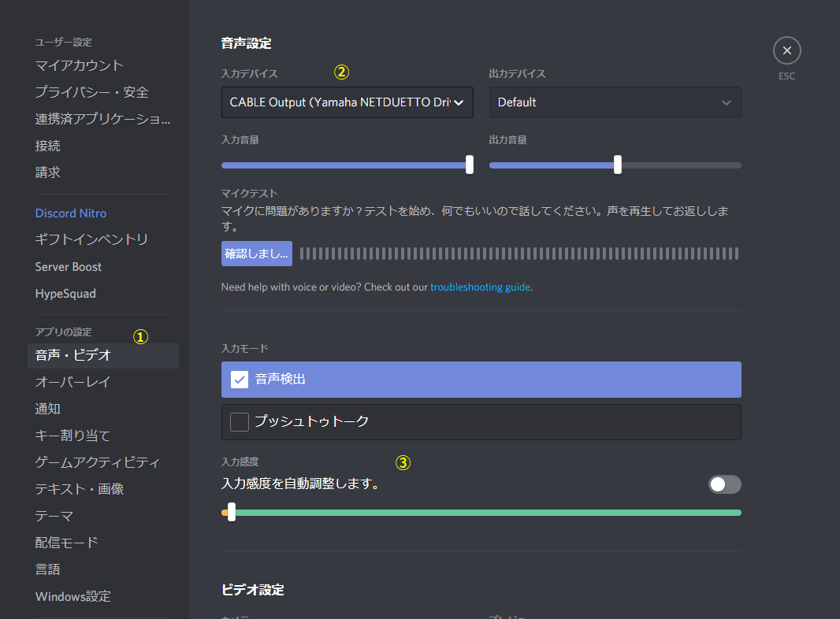Uncheck the 音声検出 voice detection option
The height and width of the screenshot is (619, 840).
coord(239,379)
